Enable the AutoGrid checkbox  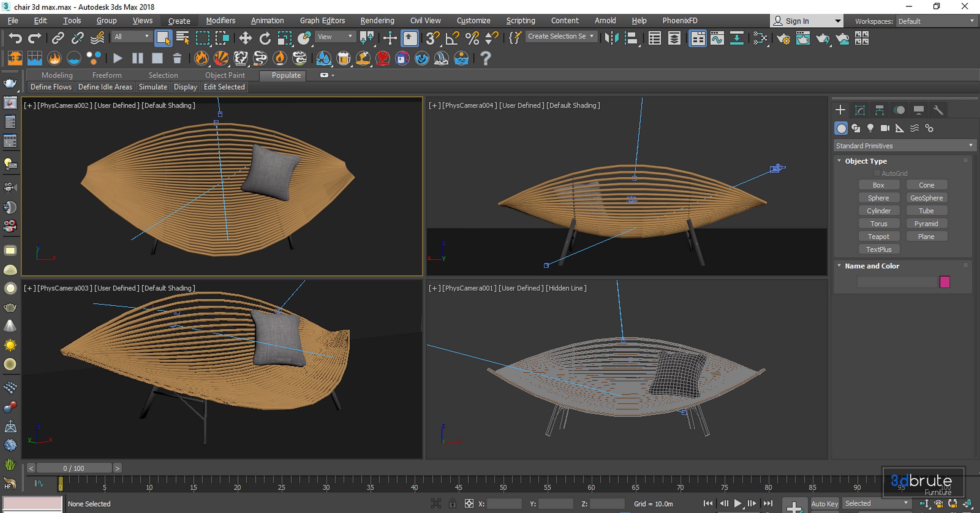(x=877, y=173)
